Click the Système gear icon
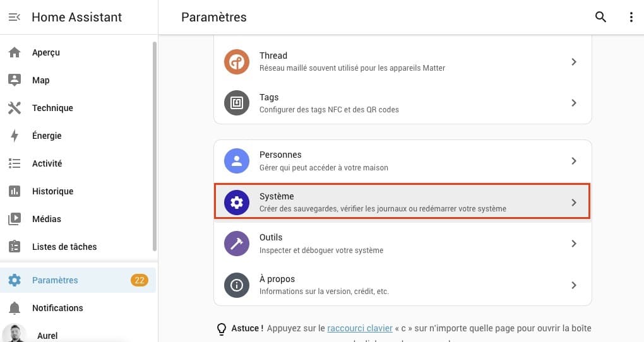Image resolution: width=644 pixels, height=342 pixels. tap(237, 203)
